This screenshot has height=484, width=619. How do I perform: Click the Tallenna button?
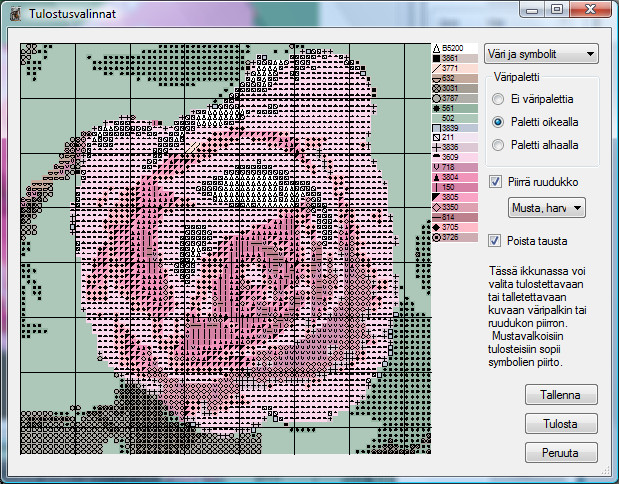(x=561, y=395)
